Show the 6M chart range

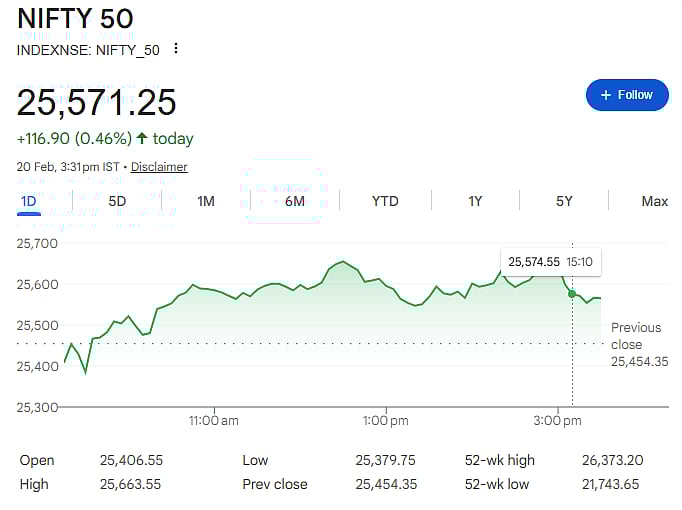[x=294, y=201]
